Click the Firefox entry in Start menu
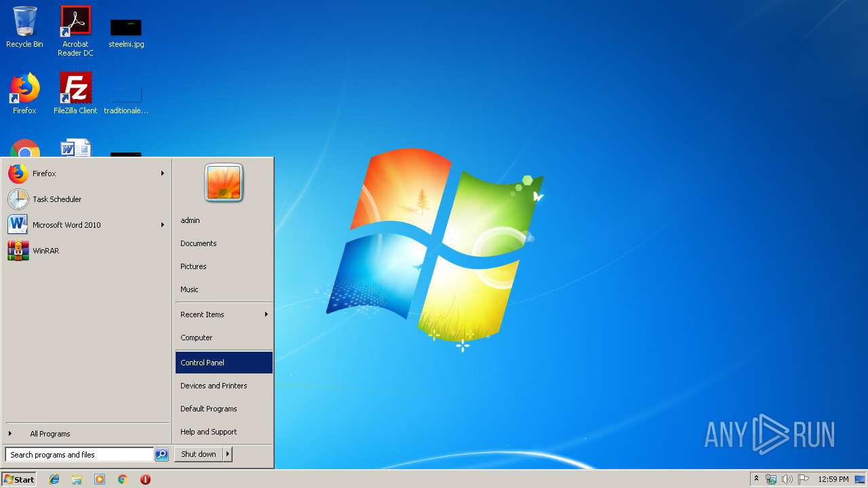This screenshot has height=488, width=868. [86, 174]
